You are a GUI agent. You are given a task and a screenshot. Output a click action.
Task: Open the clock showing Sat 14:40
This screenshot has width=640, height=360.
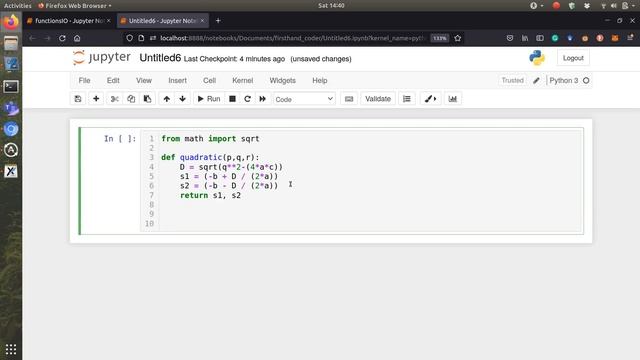pyautogui.click(x=331, y=6)
